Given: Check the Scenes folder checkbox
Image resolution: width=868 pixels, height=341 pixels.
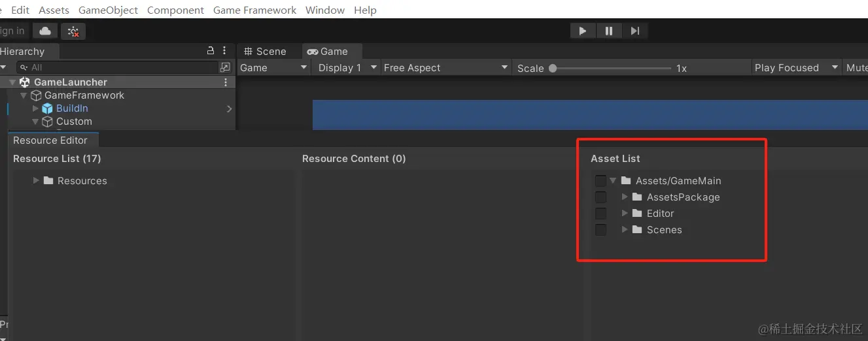Looking at the screenshot, I should 600,229.
